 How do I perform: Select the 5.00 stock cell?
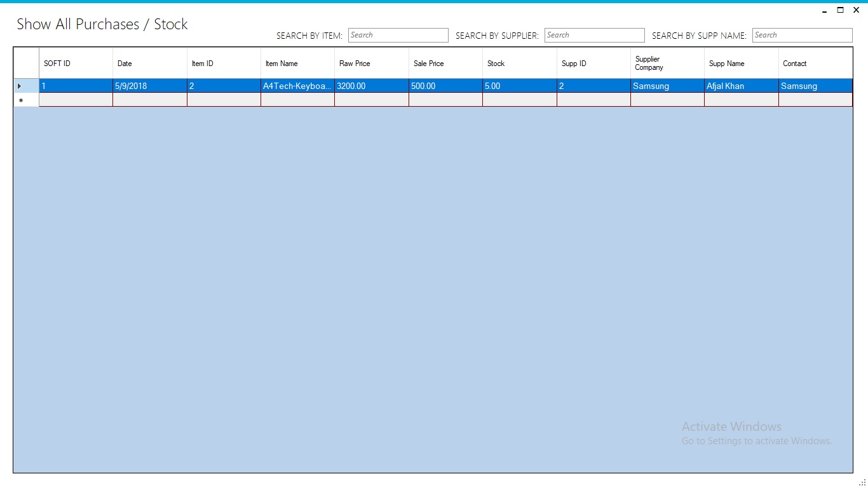coord(520,86)
